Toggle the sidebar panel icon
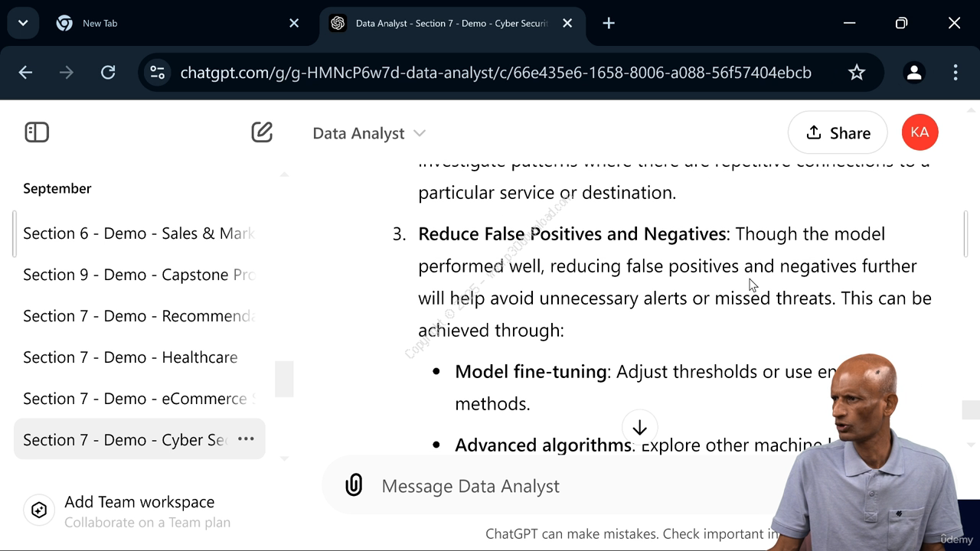The height and width of the screenshot is (551, 980). (37, 132)
